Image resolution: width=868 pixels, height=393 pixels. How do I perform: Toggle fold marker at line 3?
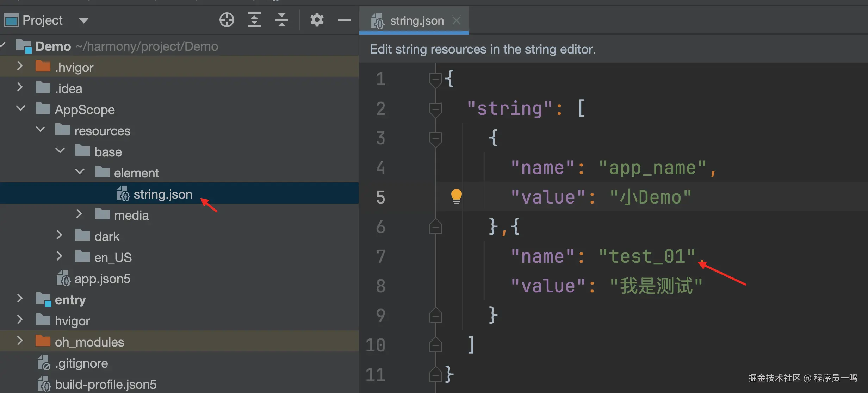436,138
